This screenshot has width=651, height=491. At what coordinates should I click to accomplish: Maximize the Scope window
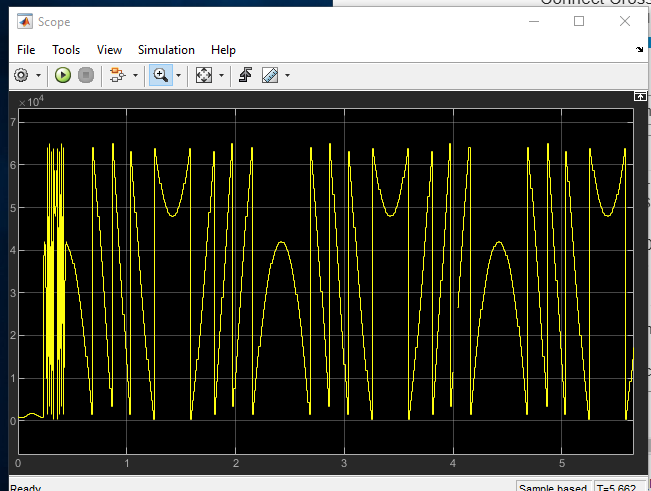tap(579, 21)
